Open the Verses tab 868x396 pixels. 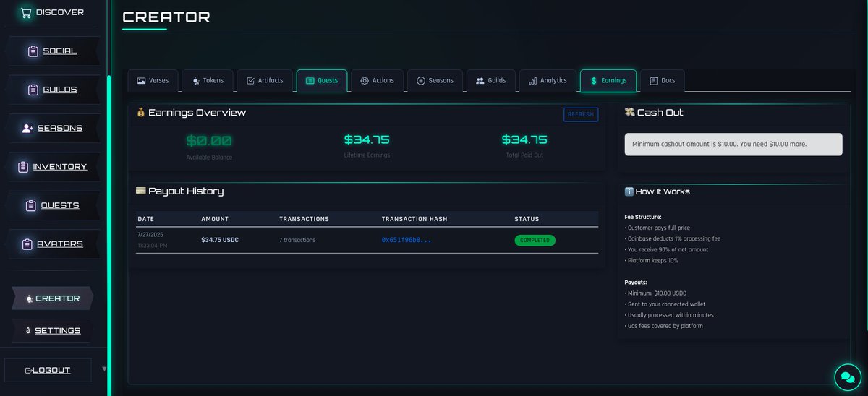pyautogui.click(x=153, y=81)
